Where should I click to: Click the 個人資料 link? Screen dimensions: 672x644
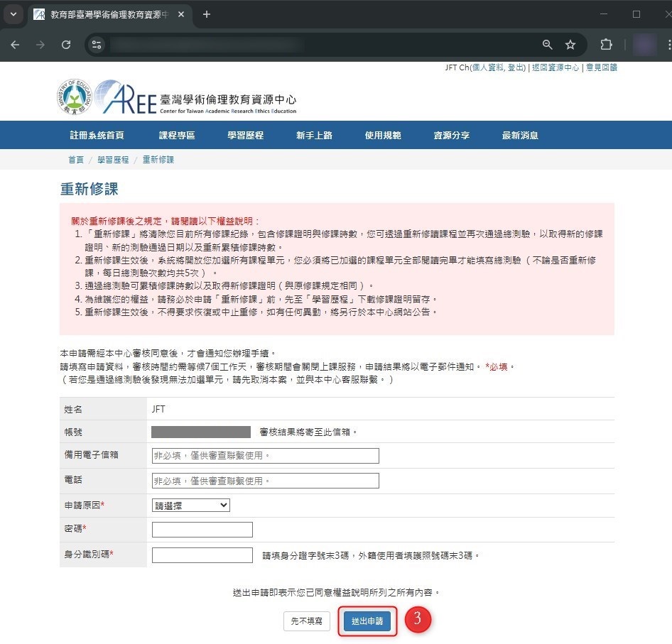click(x=488, y=67)
